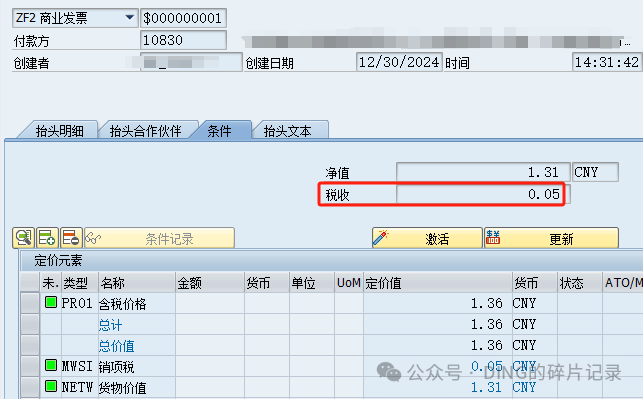The height and width of the screenshot is (399, 643).
Task: Select the PR01 row selector box
Action: [30, 303]
